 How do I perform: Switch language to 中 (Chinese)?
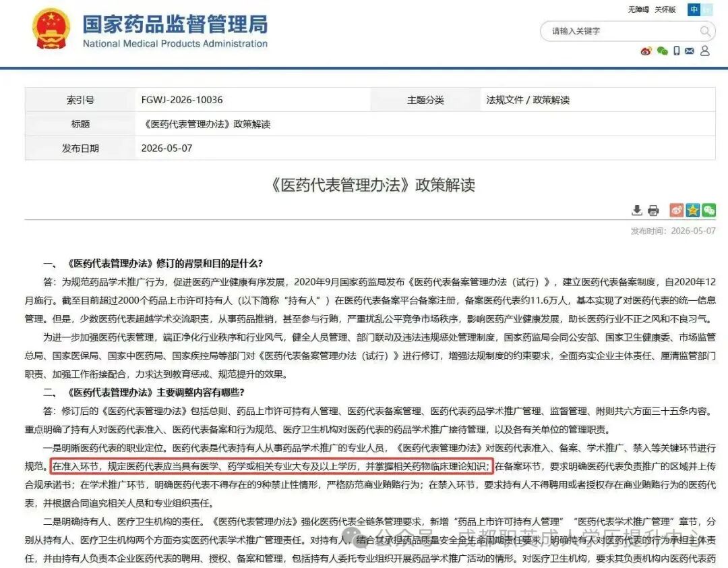[694, 9]
